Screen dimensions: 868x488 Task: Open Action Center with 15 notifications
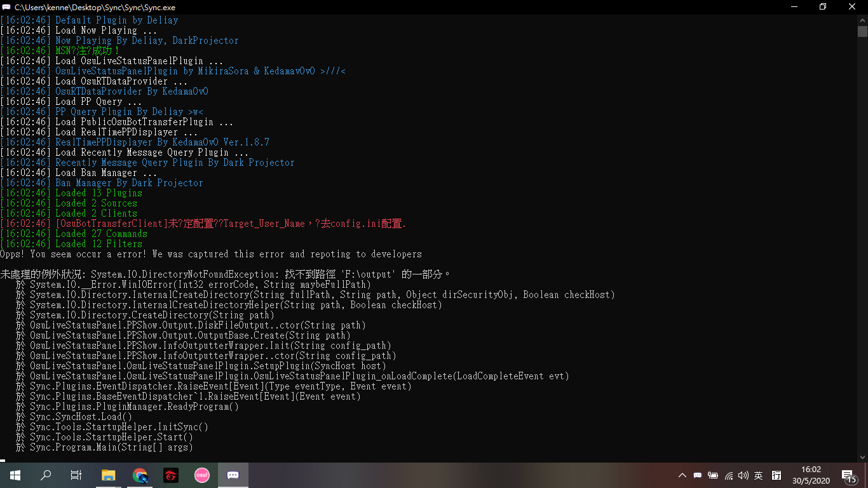(849, 475)
